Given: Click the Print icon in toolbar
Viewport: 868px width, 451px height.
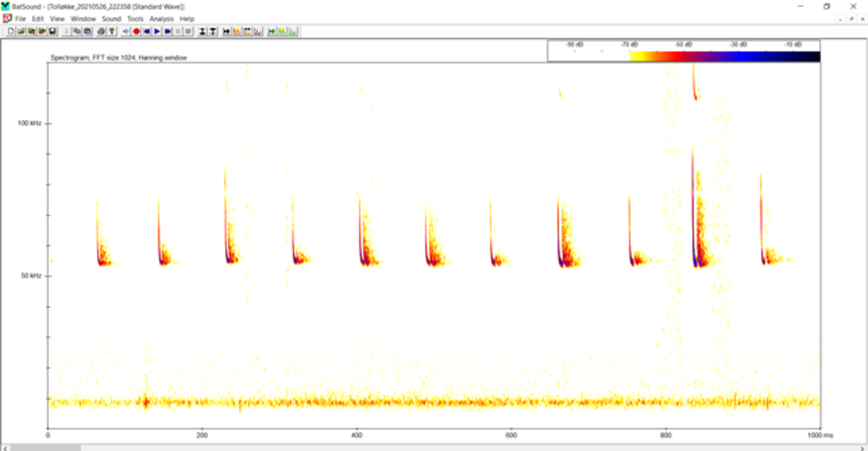Looking at the screenshot, I should [x=101, y=32].
